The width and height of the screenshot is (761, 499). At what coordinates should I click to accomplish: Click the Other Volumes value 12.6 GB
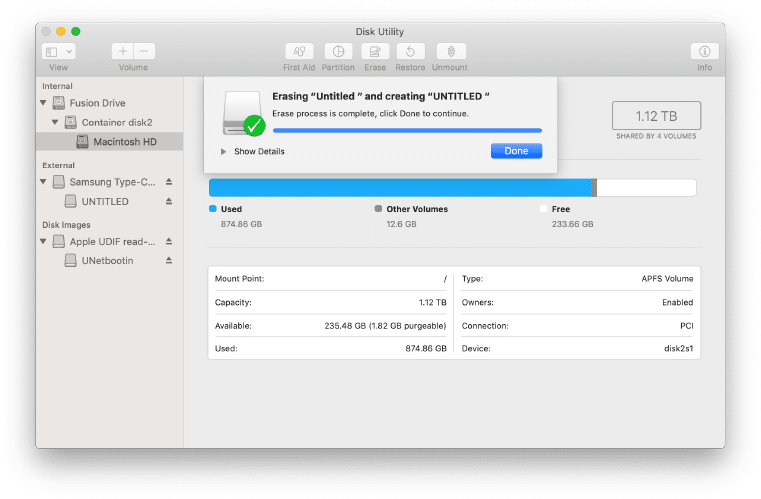[401, 224]
